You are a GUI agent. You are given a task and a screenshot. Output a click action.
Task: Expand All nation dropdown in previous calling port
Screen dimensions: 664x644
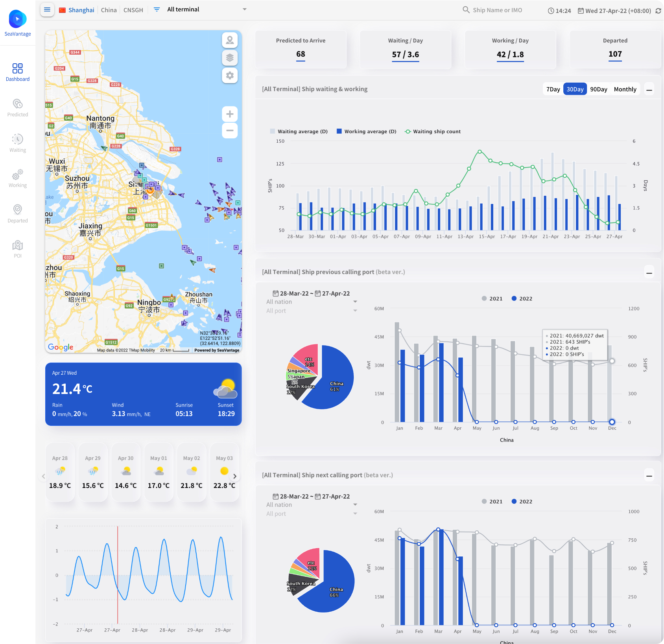point(312,302)
